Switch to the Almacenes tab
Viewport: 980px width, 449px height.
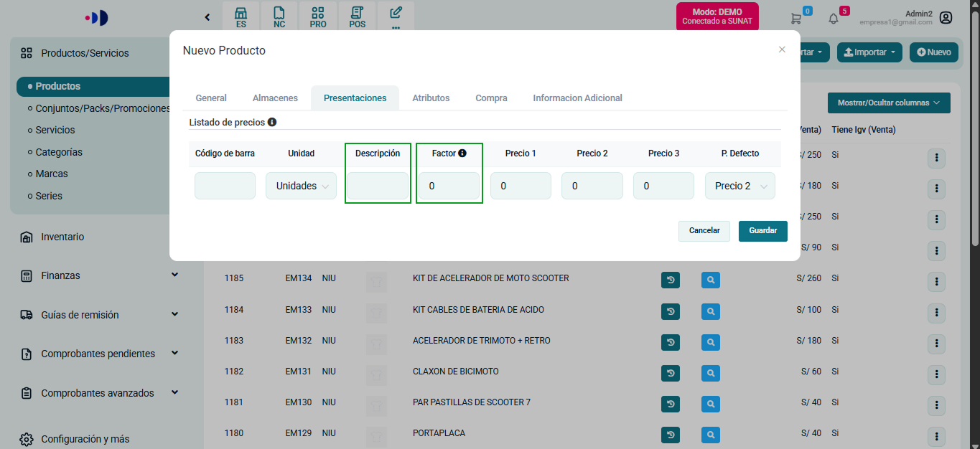[x=275, y=98]
